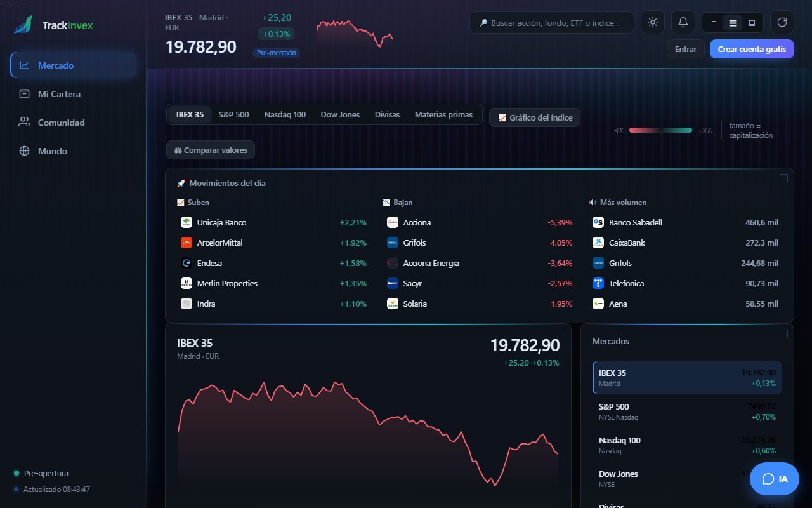812x508 pixels.
Task: Click the Mi Cartera wallet icon
Action: [x=25, y=94]
